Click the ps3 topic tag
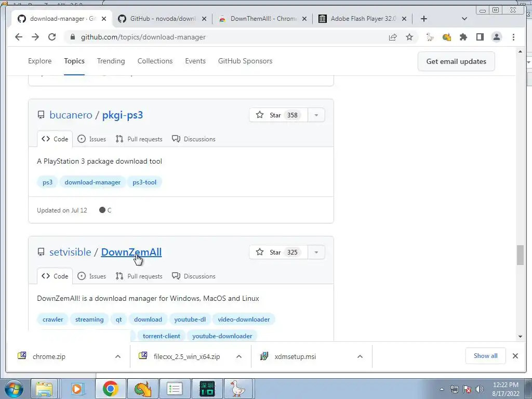This screenshot has width=532, height=399. coord(47,182)
